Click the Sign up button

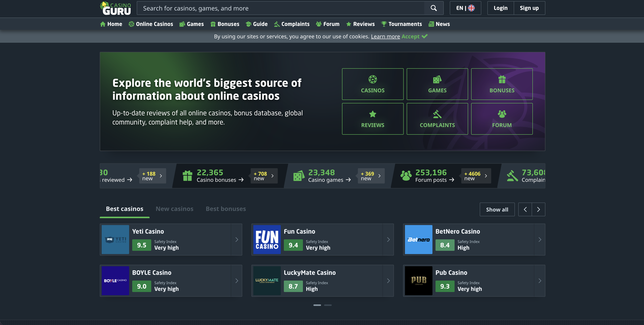tap(529, 8)
